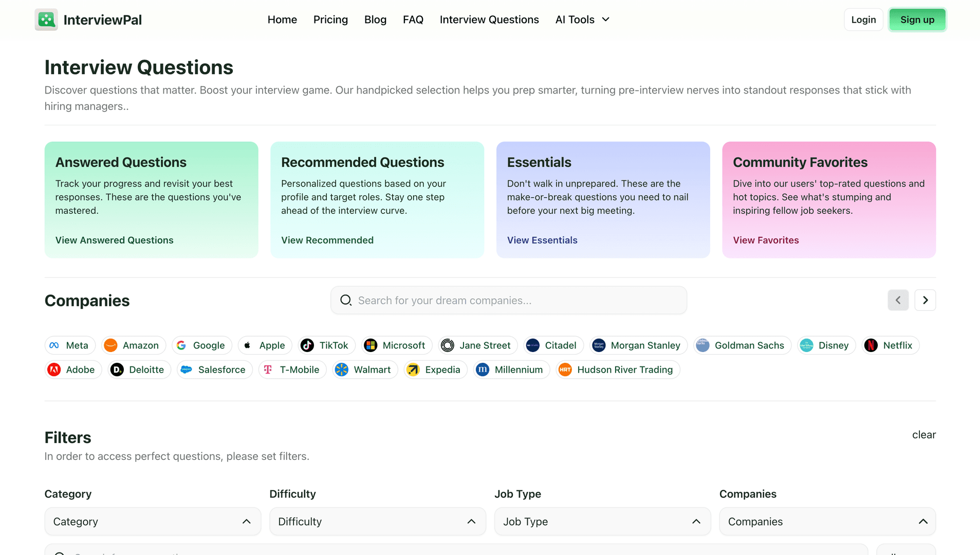980x555 pixels.
Task: Select the Meta company chip
Action: point(70,345)
